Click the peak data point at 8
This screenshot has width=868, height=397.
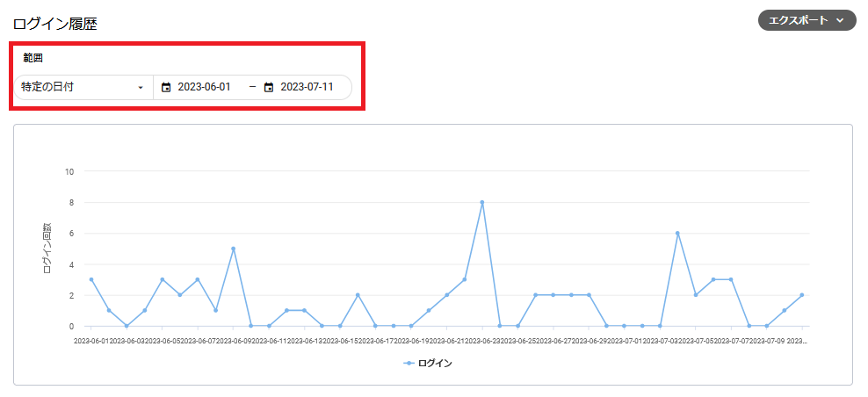pos(482,202)
